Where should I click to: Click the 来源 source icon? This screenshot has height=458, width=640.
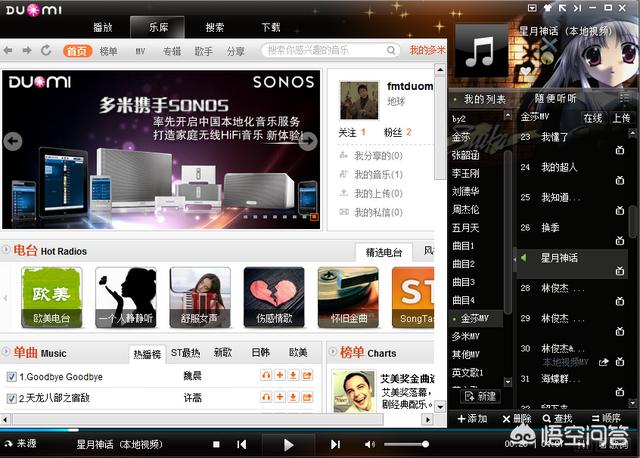tap(8, 444)
